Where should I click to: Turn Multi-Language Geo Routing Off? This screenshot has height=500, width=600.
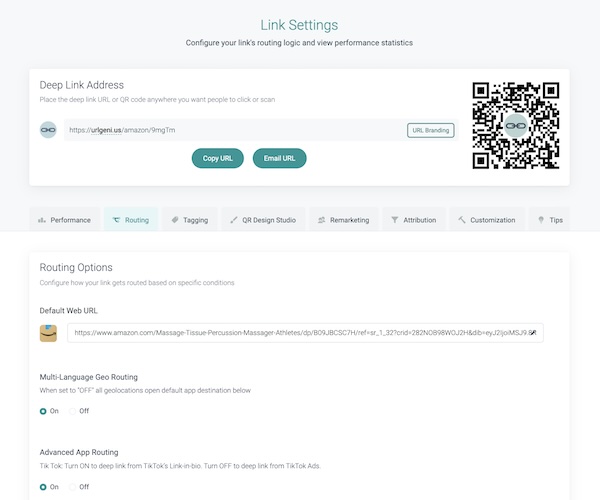[72, 411]
